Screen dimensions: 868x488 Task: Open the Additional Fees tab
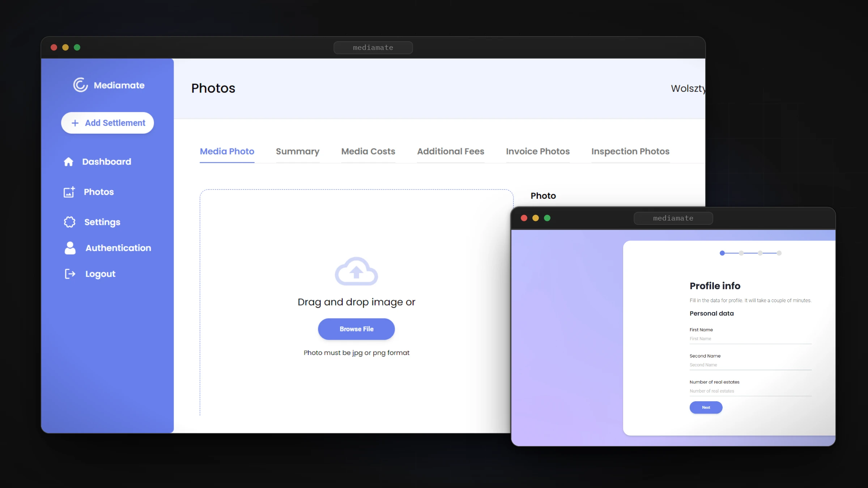coord(451,151)
